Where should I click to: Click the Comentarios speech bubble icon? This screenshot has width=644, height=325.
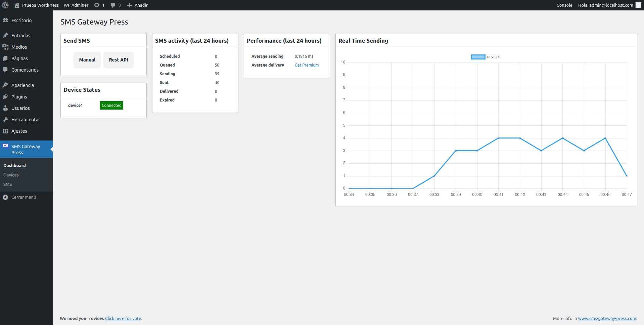click(5, 70)
